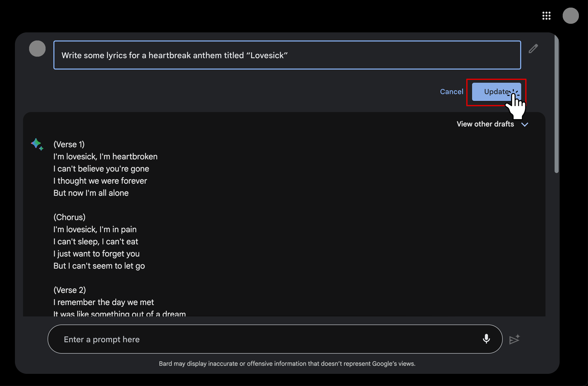
Task: Click the send prompt arrow icon
Action: [514, 339]
